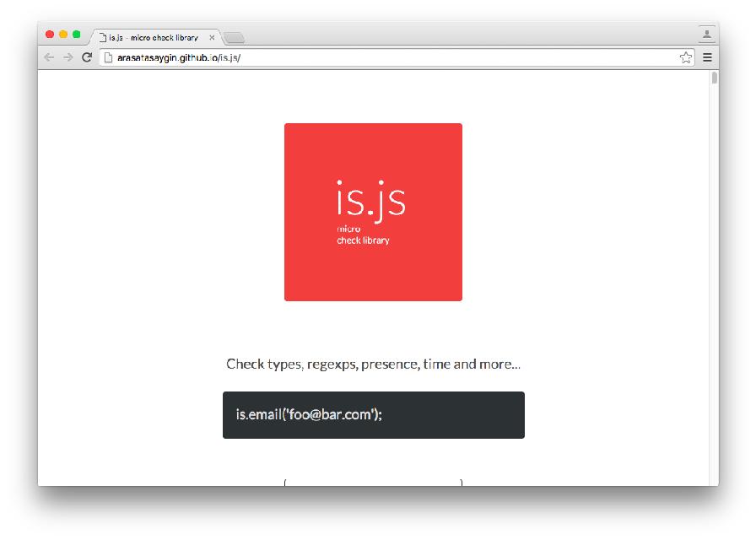Click the browser back arrow
Image resolution: width=756 pixels, height=540 pixels.
pyautogui.click(x=48, y=57)
